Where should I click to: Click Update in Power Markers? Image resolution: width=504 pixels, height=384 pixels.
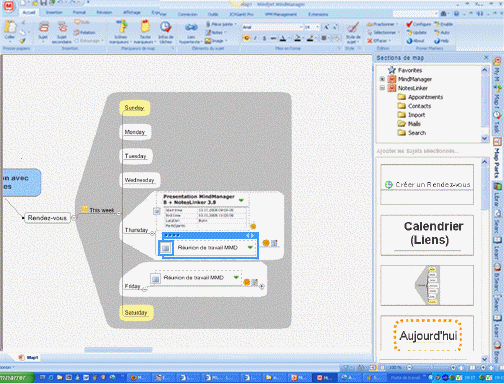pos(417,32)
